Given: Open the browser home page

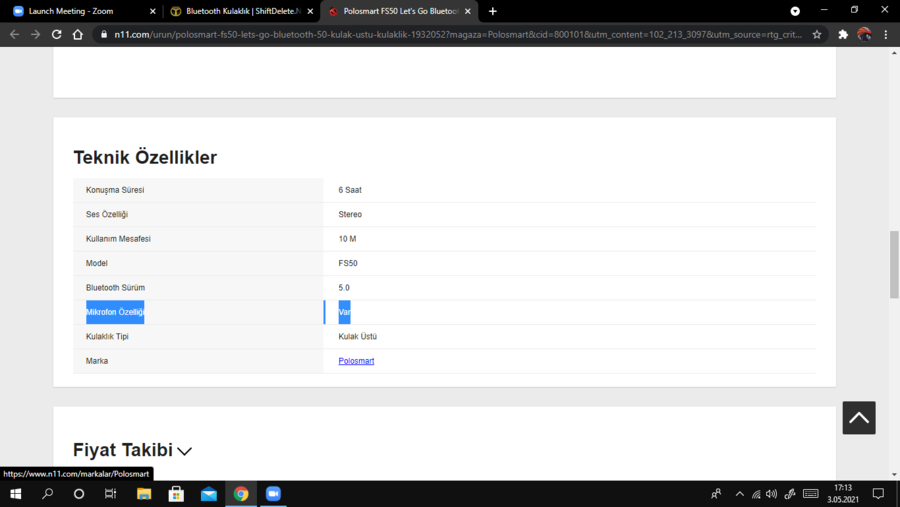Looking at the screenshot, I should [x=77, y=34].
